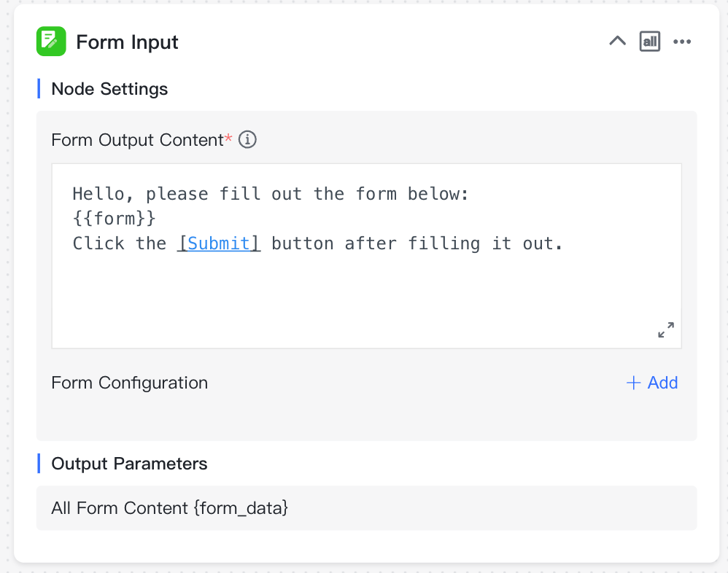Click the Node Settings section heading
728x573 pixels.
coord(109,89)
